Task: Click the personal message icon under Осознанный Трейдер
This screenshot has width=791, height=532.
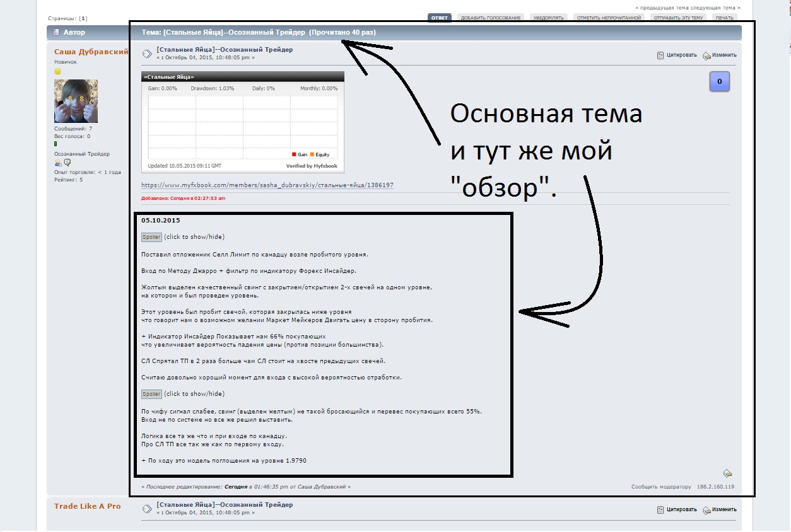Action: click(x=67, y=163)
